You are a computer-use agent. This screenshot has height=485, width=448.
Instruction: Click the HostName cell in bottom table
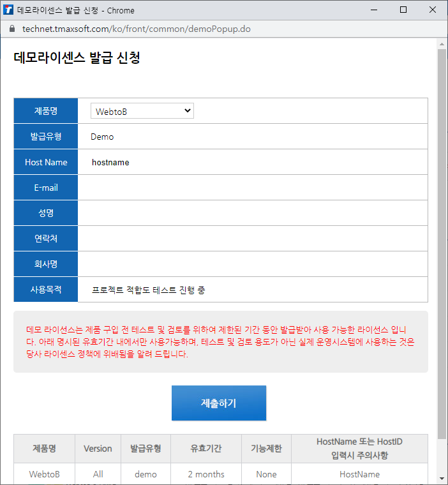tap(359, 474)
